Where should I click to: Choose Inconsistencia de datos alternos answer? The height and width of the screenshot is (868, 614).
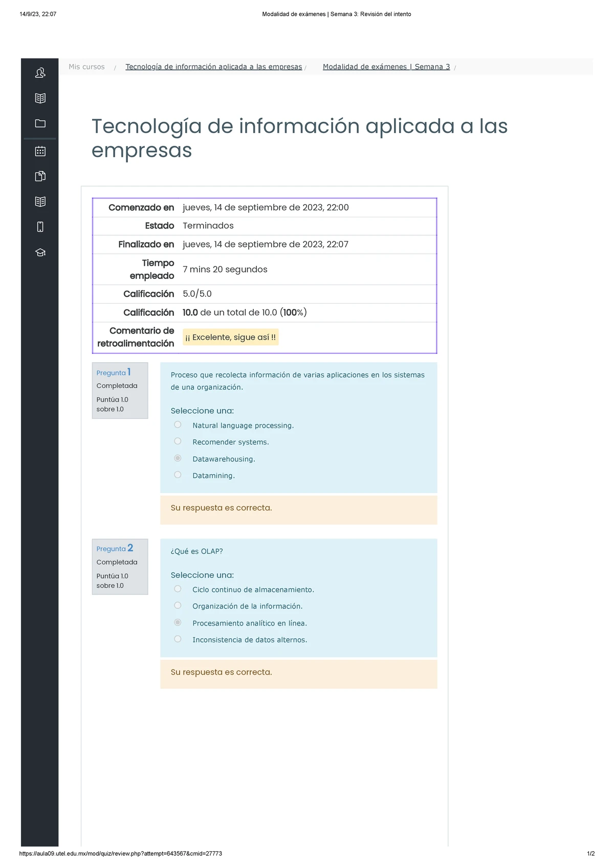[x=178, y=638]
